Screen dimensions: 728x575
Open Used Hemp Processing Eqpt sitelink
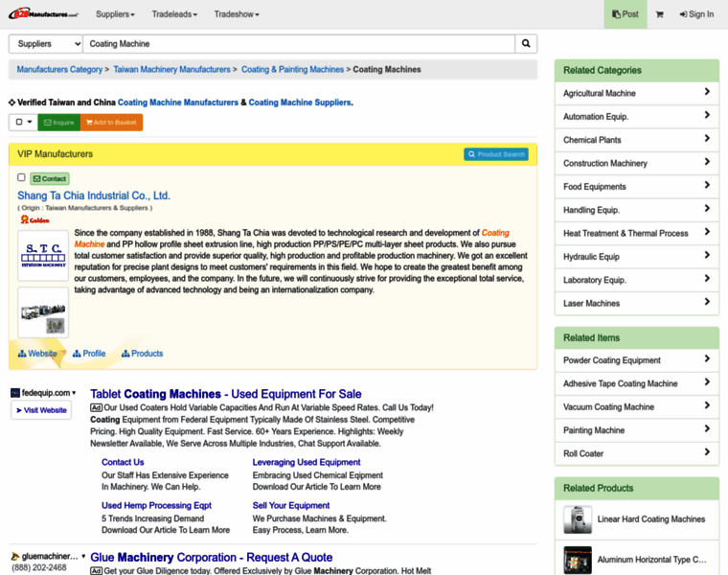[156, 505]
